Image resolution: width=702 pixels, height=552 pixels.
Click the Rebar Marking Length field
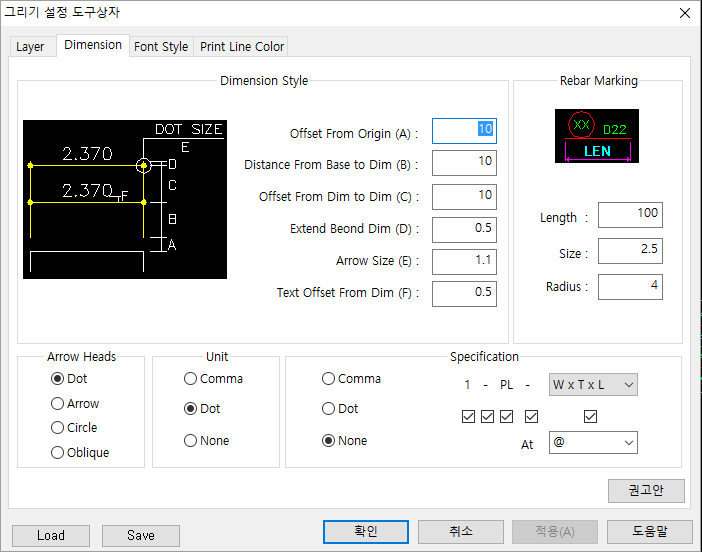coord(630,215)
